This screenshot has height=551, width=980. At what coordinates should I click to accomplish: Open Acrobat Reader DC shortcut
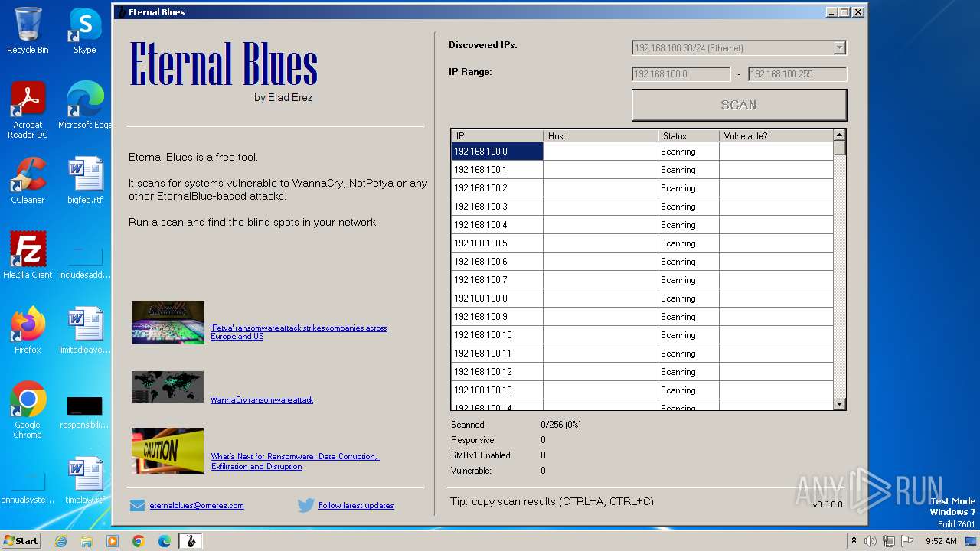[28, 110]
